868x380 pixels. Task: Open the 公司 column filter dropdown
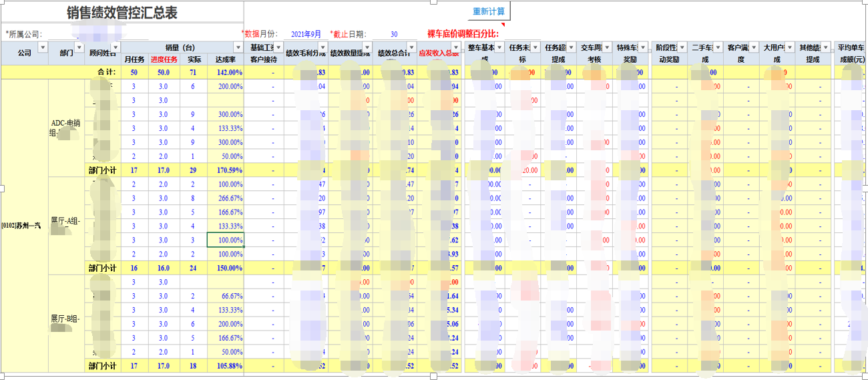click(43, 47)
